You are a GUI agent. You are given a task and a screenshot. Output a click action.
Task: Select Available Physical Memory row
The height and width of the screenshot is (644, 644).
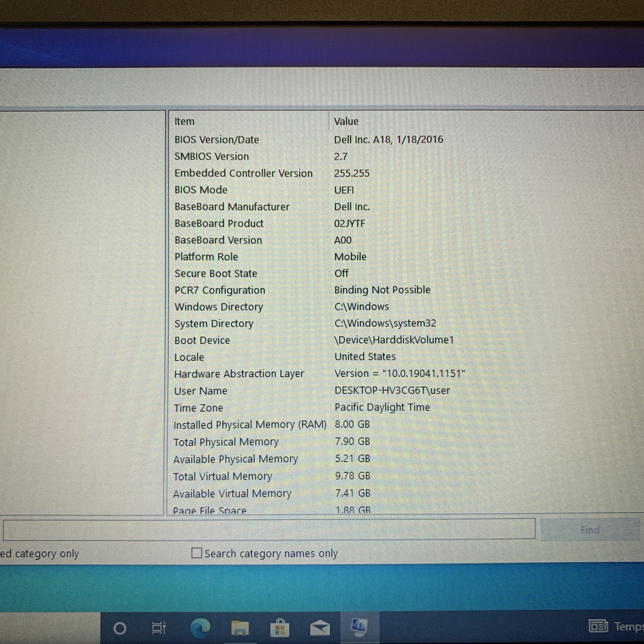pyautogui.click(x=406, y=459)
